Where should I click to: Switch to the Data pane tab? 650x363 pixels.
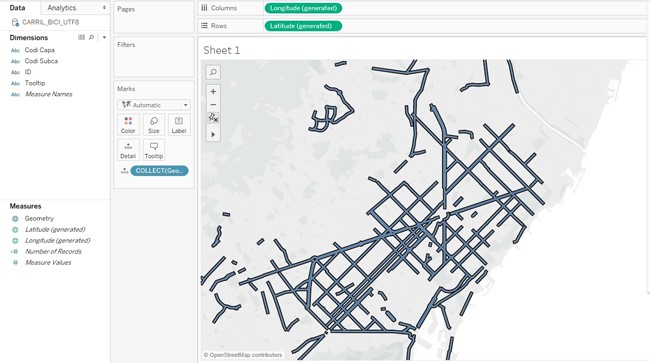pyautogui.click(x=17, y=7)
